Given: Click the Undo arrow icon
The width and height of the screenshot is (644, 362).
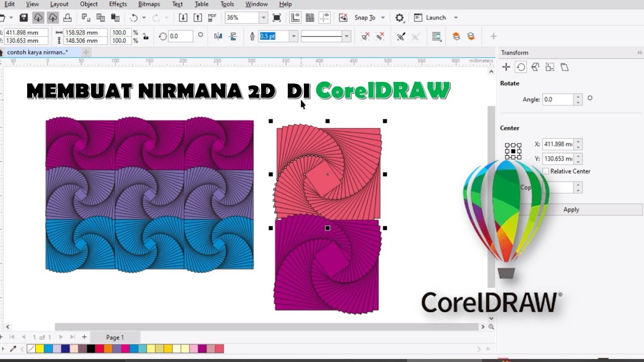Looking at the screenshot, I should tap(134, 18).
